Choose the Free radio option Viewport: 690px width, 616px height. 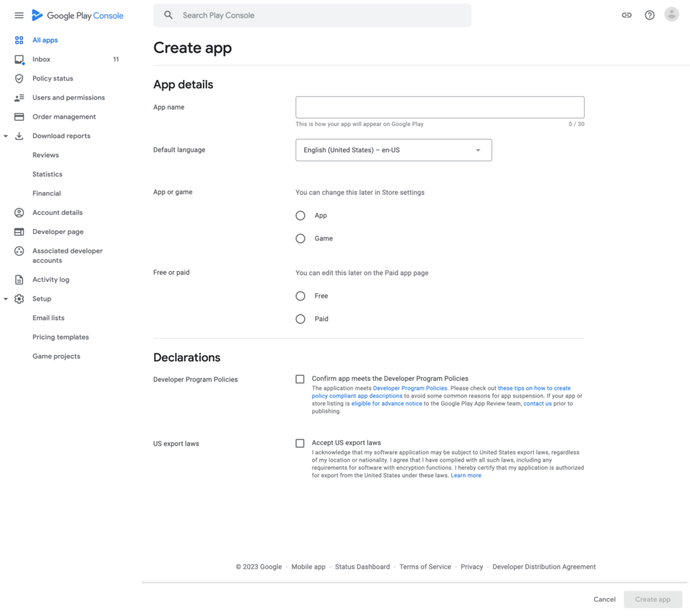(300, 296)
